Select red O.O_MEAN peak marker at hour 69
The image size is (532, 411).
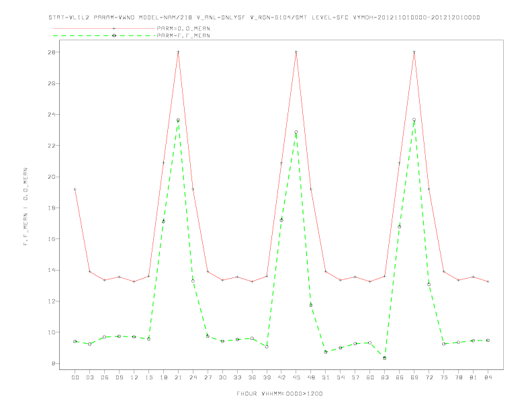(414, 52)
